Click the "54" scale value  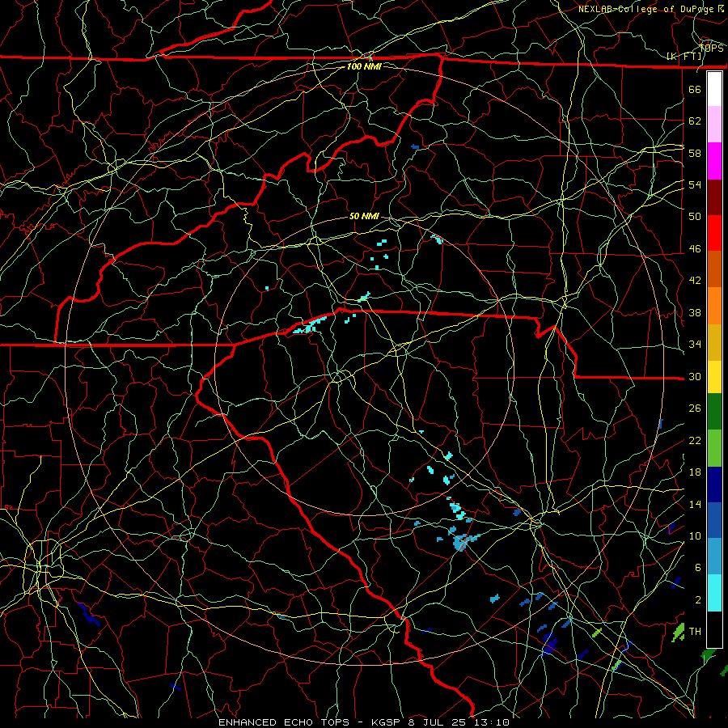tap(695, 184)
